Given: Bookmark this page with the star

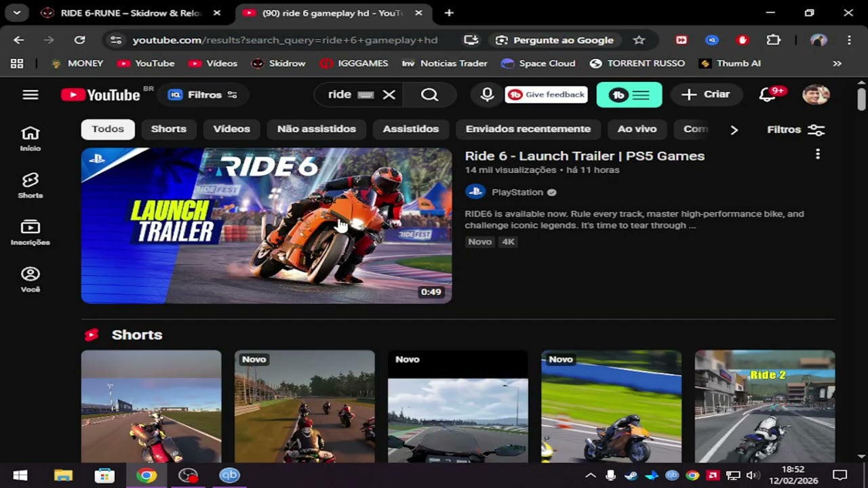Looking at the screenshot, I should [639, 40].
